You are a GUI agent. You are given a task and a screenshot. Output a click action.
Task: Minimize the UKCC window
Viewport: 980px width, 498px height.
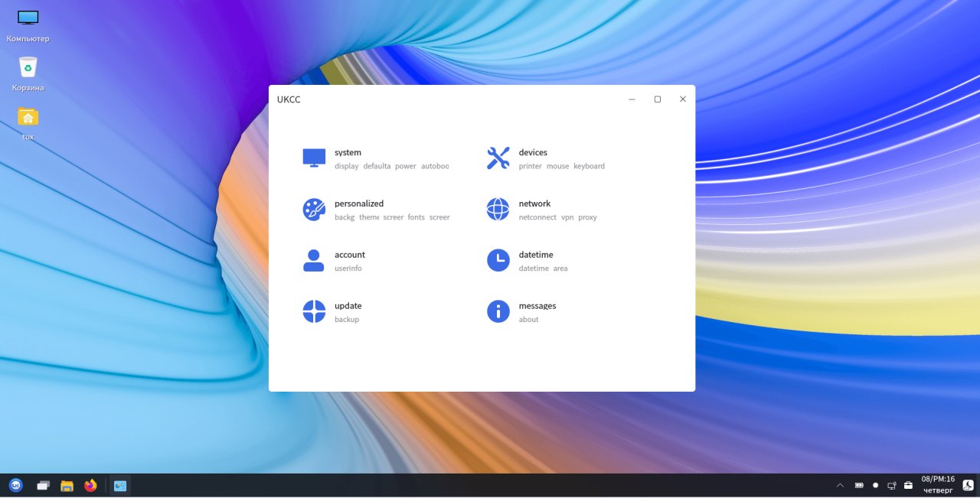[x=632, y=99]
